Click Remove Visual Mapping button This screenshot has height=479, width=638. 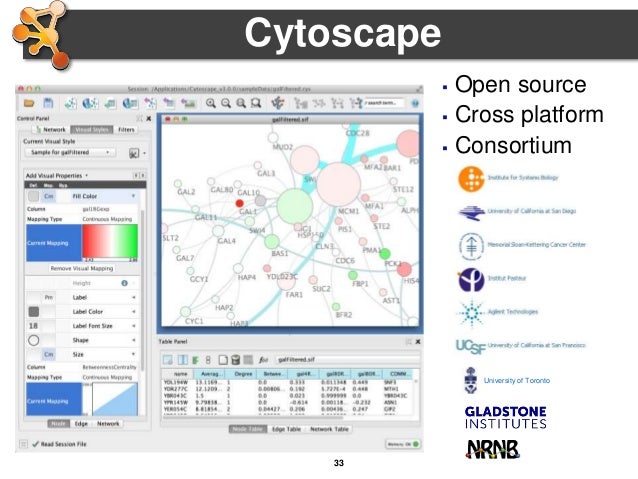(82, 269)
